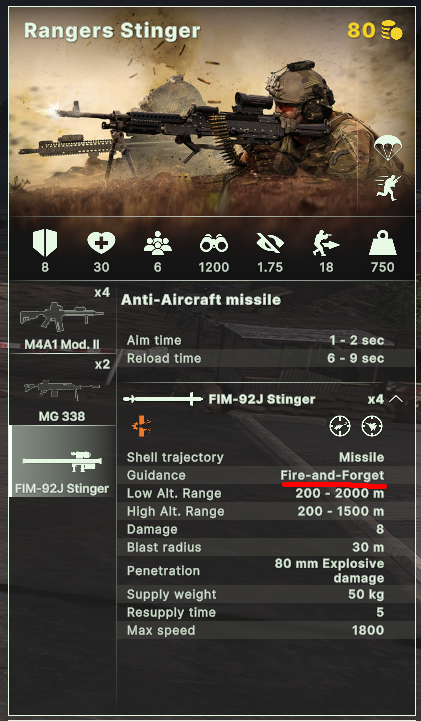Click the health heart stat icon
The height and width of the screenshot is (721, 421).
pos(101,243)
